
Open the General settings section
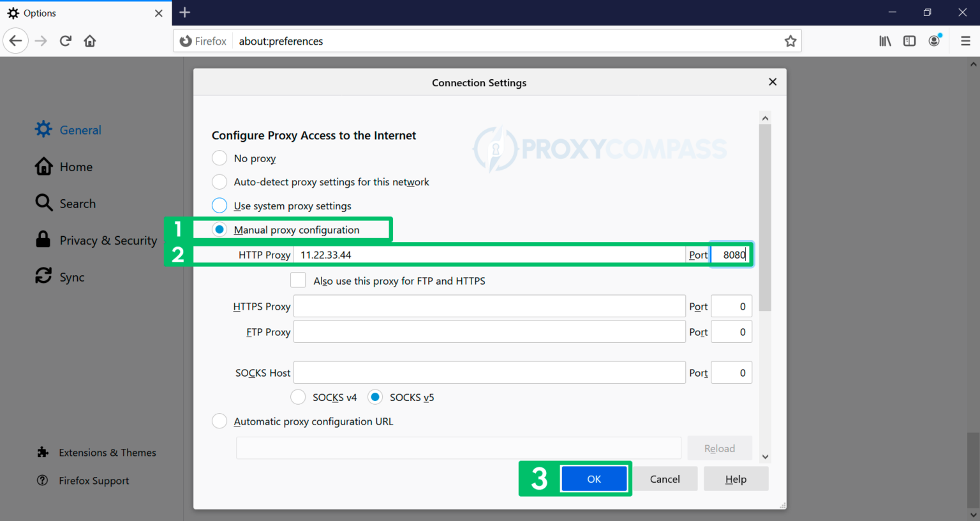coord(80,130)
